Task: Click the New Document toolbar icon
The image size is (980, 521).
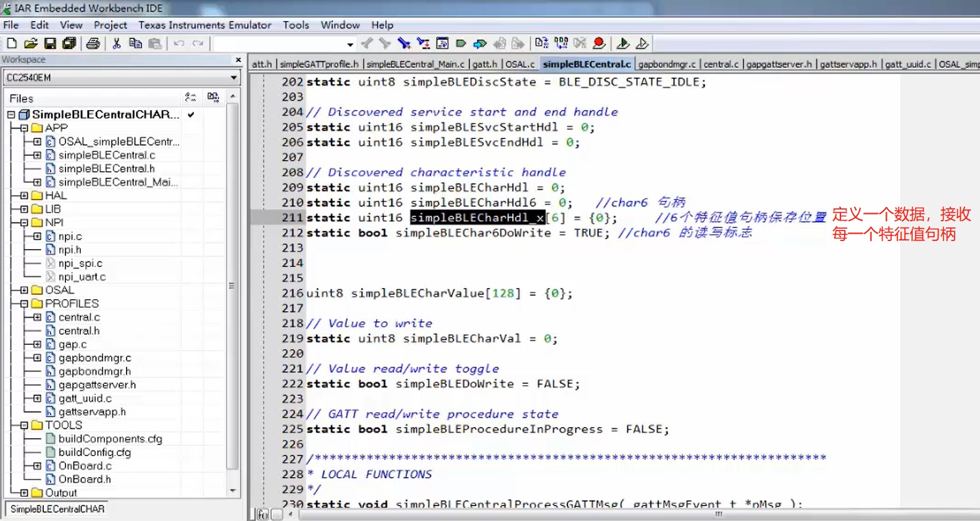Action: pyautogui.click(x=12, y=43)
